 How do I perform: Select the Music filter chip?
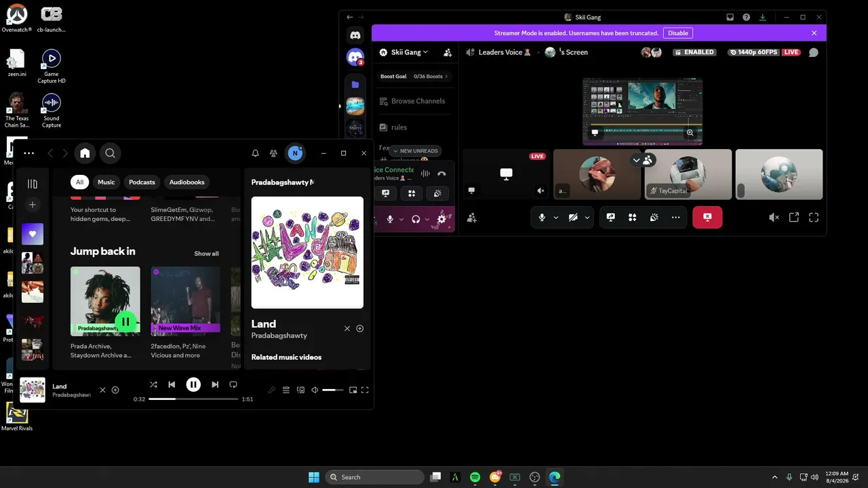point(106,182)
